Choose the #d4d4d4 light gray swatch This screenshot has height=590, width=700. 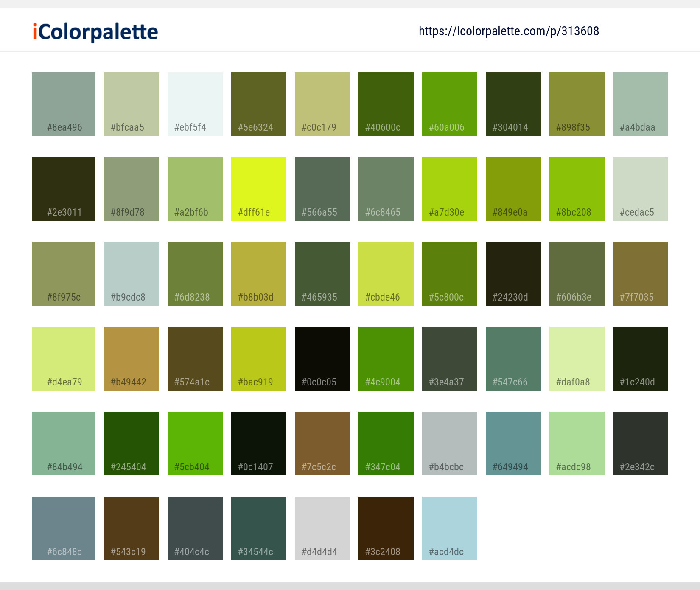click(322, 528)
